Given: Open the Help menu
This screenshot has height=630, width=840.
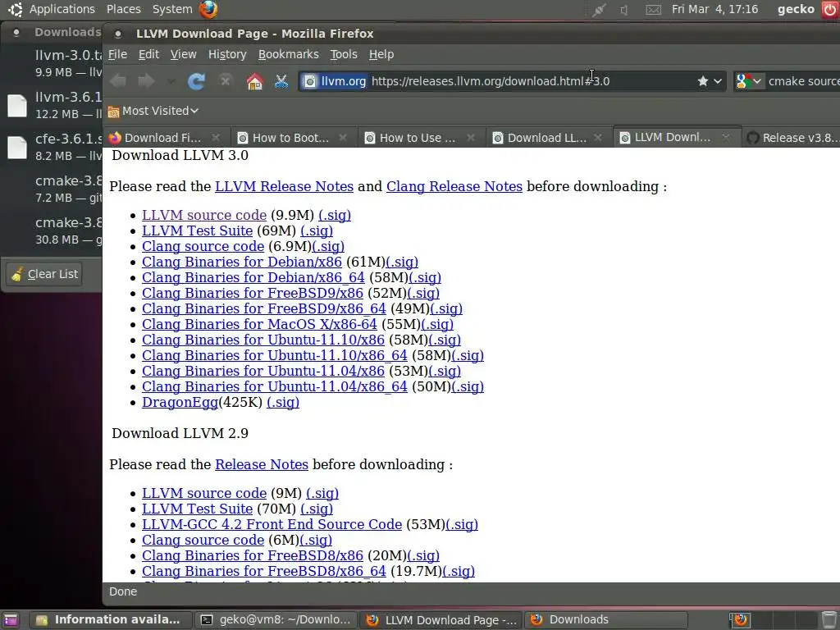Looking at the screenshot, I should pos(381,54).
